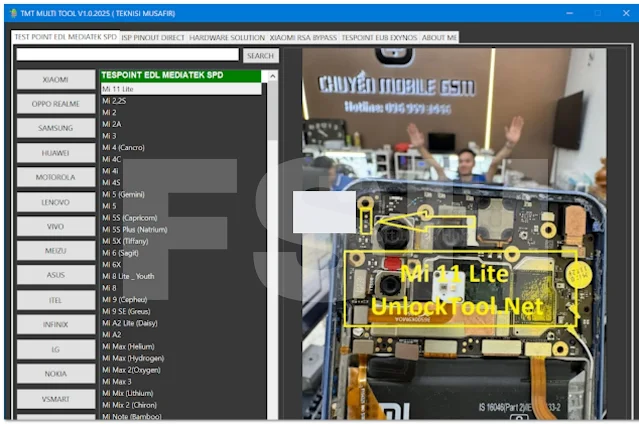639x424 pixels.
Task: Select Mi 6X in the list
Action: pyautogui.click(x=112, y=265)
